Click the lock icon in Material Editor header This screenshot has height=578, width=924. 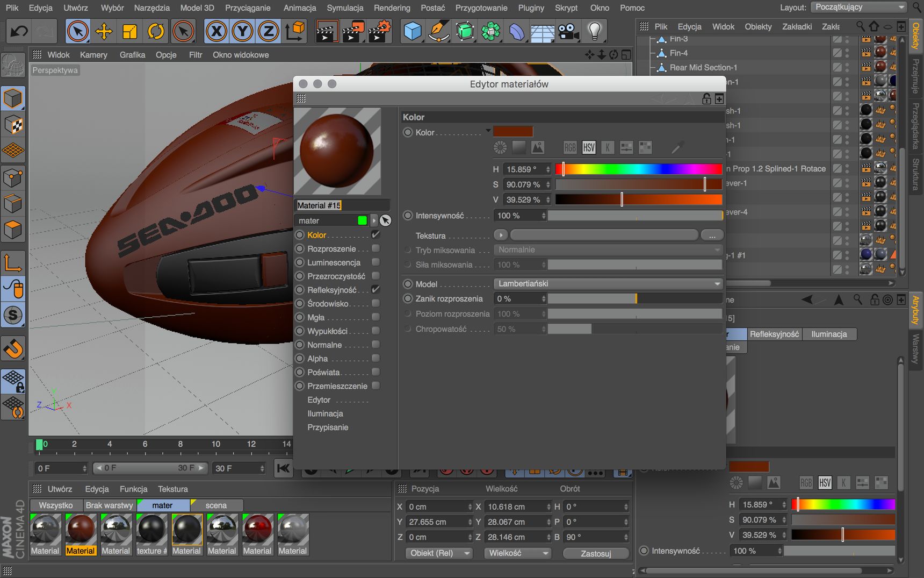pyautogui.click(x=706, y=98)
